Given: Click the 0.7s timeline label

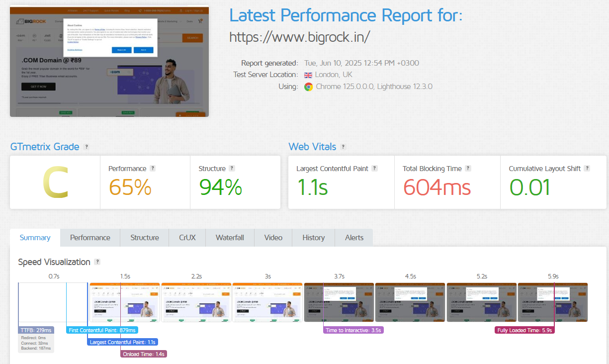Looking at the screenshot, I should click(x=54, y=276).
